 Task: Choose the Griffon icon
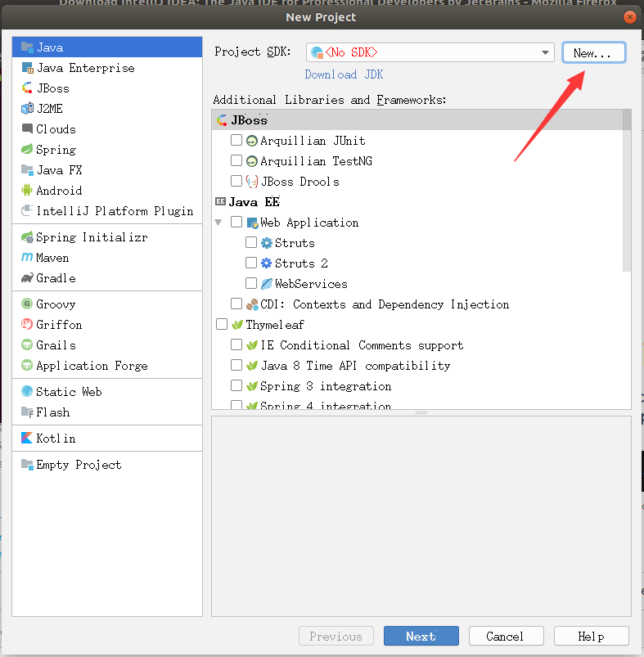pos(27,324)
